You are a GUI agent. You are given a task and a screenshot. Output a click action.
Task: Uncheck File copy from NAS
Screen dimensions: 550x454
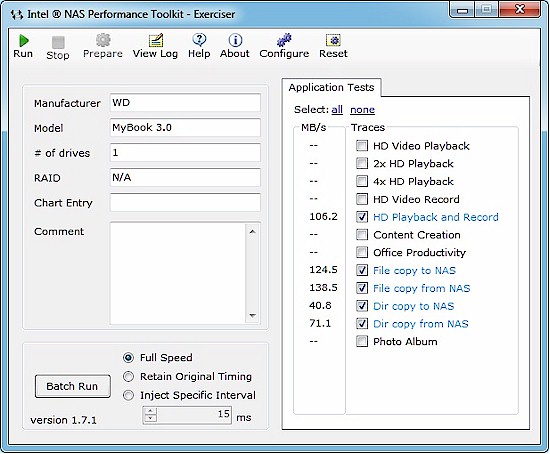click(x=362, y=288)
